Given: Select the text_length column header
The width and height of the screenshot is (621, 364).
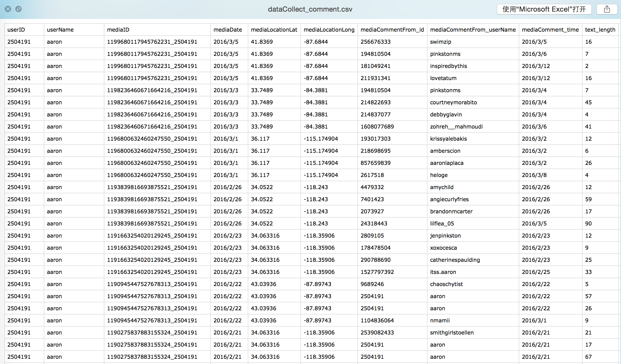Looking at the screenshot, I should (600, 30).
